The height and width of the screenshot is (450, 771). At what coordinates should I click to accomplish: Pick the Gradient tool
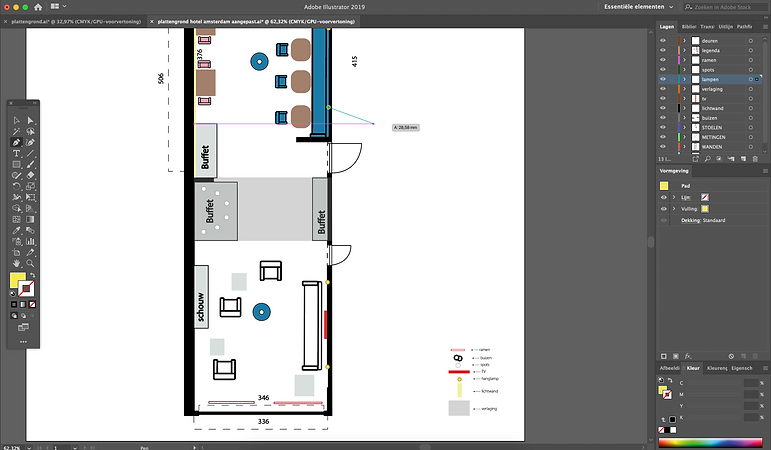pos(30,219)
